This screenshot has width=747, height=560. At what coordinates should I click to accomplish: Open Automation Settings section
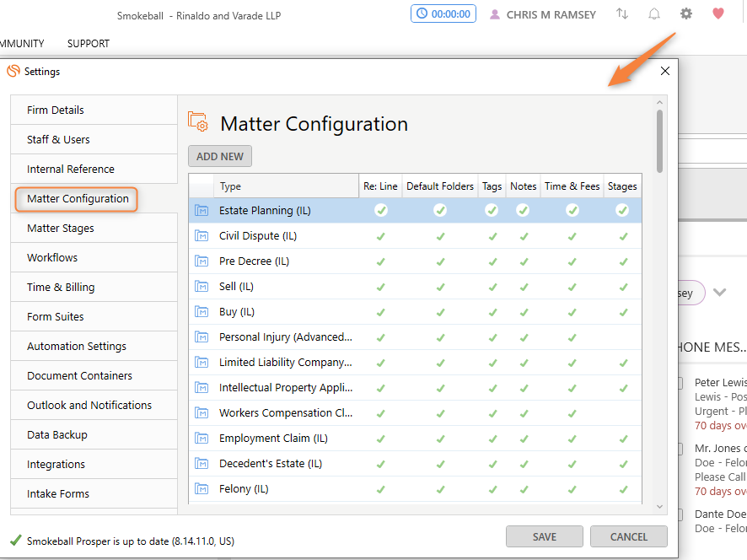click(x=94, y=347)
